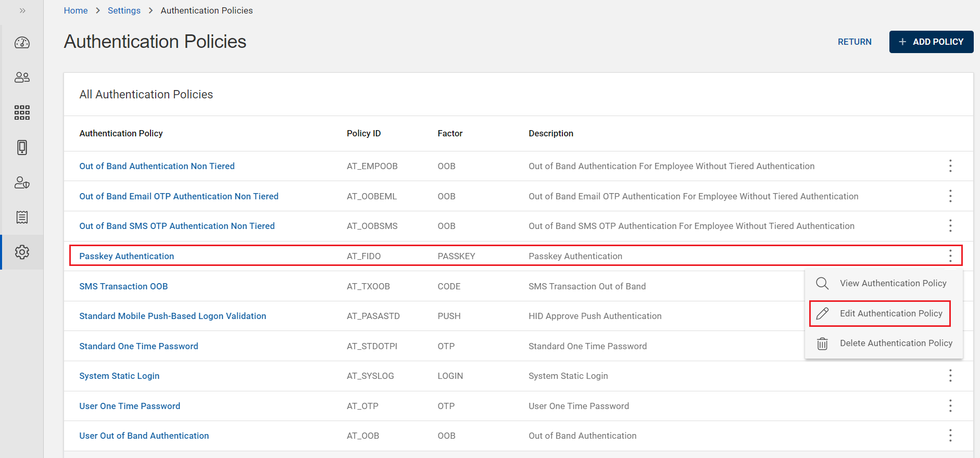This screenshot has width=980, height=458.
Task: Open the mobile device icon in sidebar
Action: point(22,147)
